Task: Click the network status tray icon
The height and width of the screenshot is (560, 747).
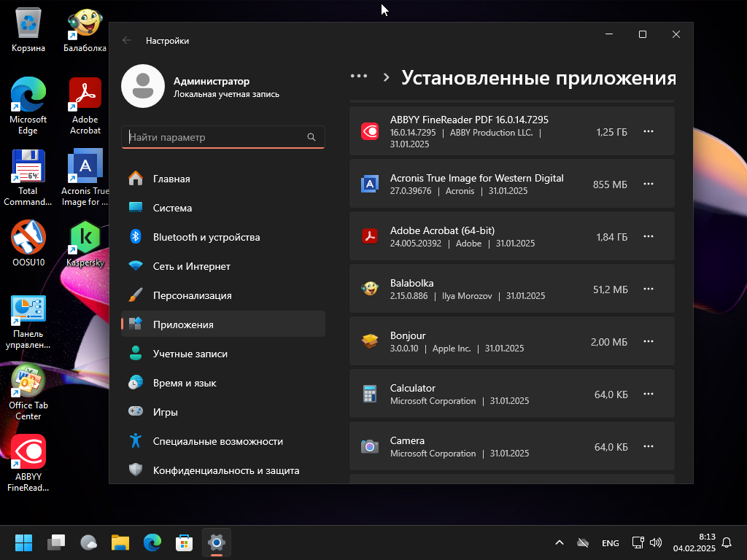Action: coord(638,542)
